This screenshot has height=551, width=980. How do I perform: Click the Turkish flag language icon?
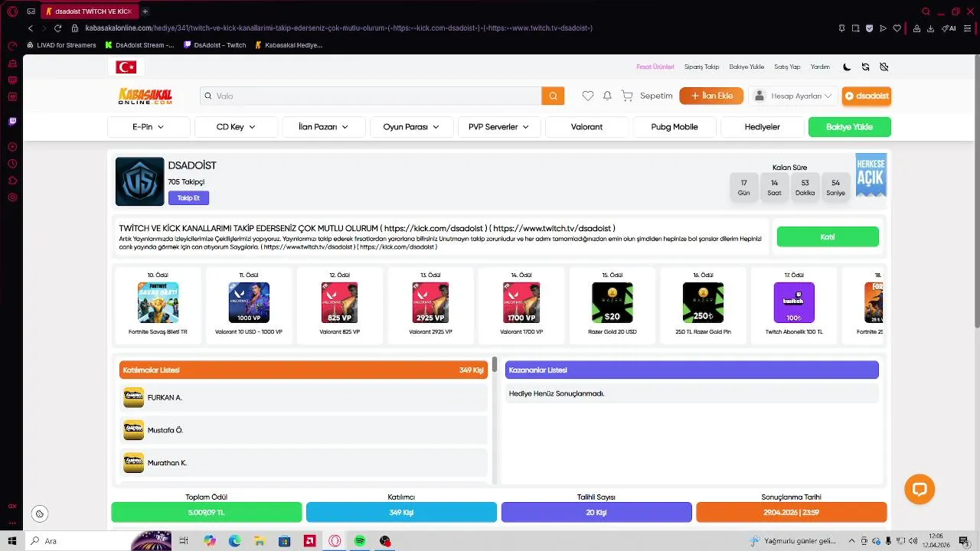[x=126, y=67]
